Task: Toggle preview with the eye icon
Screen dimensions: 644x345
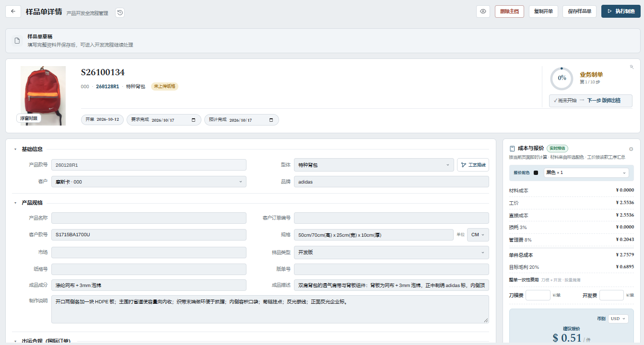Action: [483, 11]
